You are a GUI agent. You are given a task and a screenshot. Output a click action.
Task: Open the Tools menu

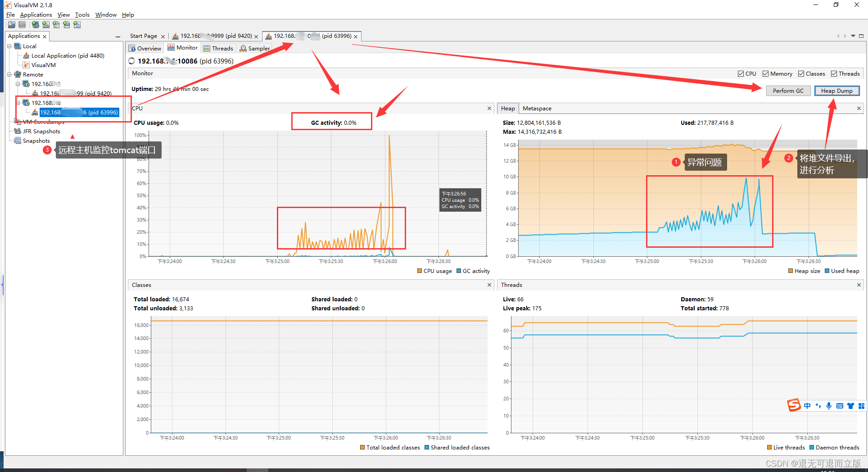pyautogui.click(x=82, y=15)
